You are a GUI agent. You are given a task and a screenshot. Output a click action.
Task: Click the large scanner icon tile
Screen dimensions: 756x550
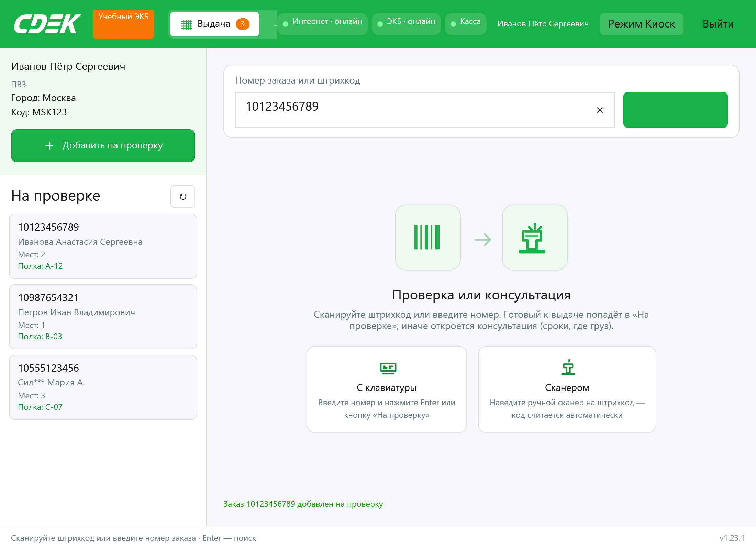point(535,238)
